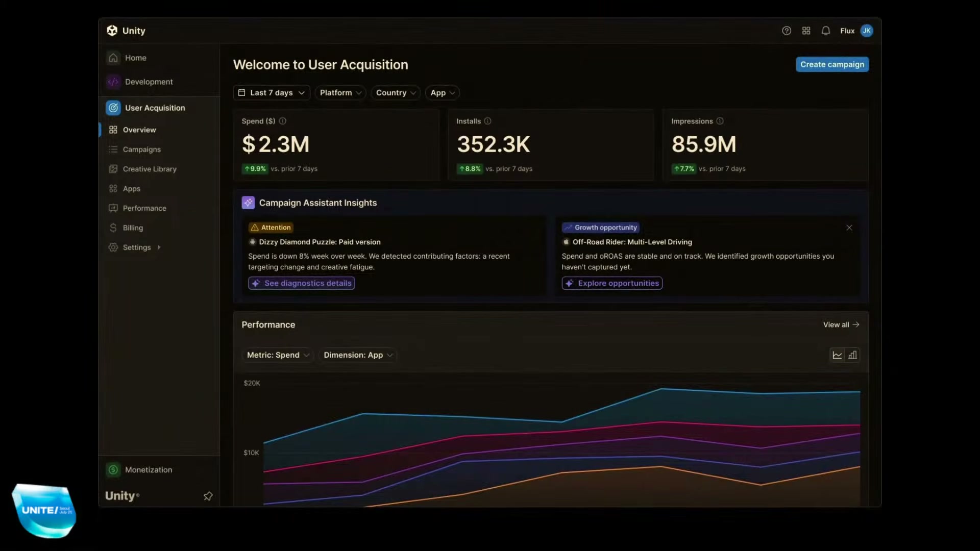Click the Installs info icon
980x551 pixels.
pyautogui.click(x=487, y=121)
